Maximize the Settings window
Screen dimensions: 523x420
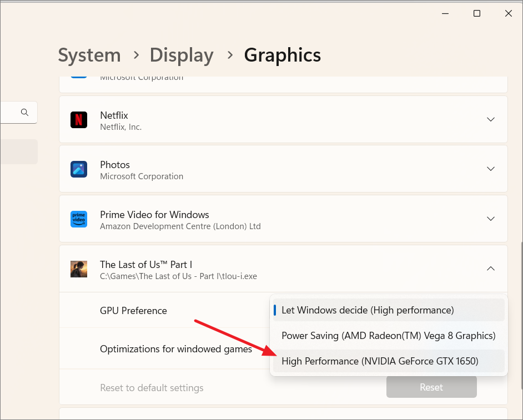pos(477,13)
